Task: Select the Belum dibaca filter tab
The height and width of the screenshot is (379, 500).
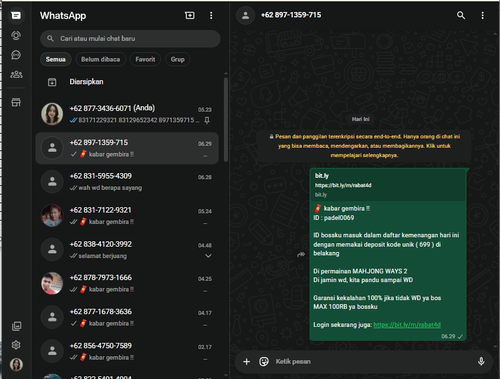Action: click(101, 59)
